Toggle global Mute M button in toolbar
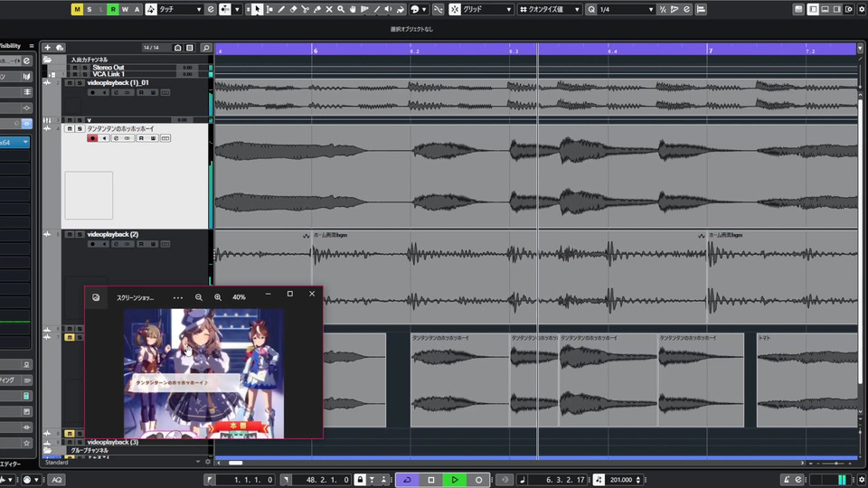 pos(77,9)
